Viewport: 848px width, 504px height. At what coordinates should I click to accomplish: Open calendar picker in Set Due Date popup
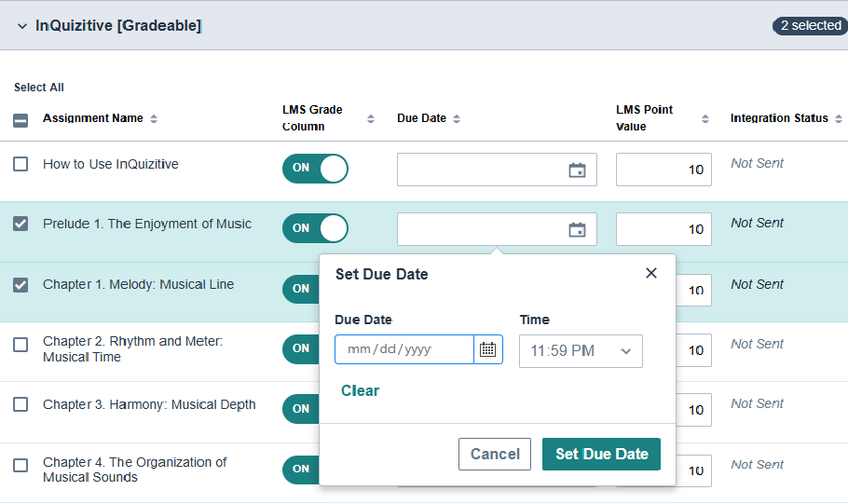(487, 349)
